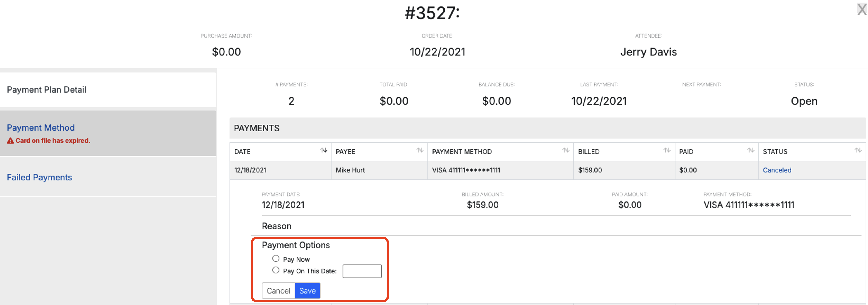
Task: Select the Pay Now radio option
Action: pyautogui.click(x=276, y=258)
